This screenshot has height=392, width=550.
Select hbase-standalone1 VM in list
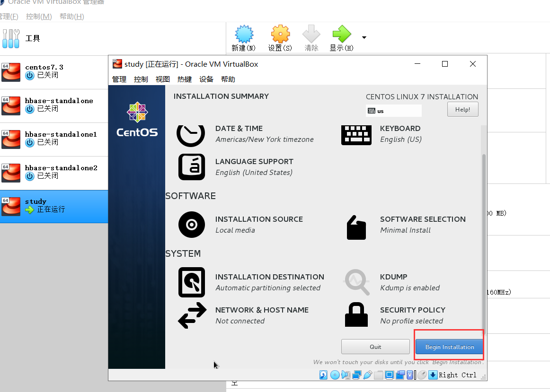pyautogui.click(x=54, y=139)
